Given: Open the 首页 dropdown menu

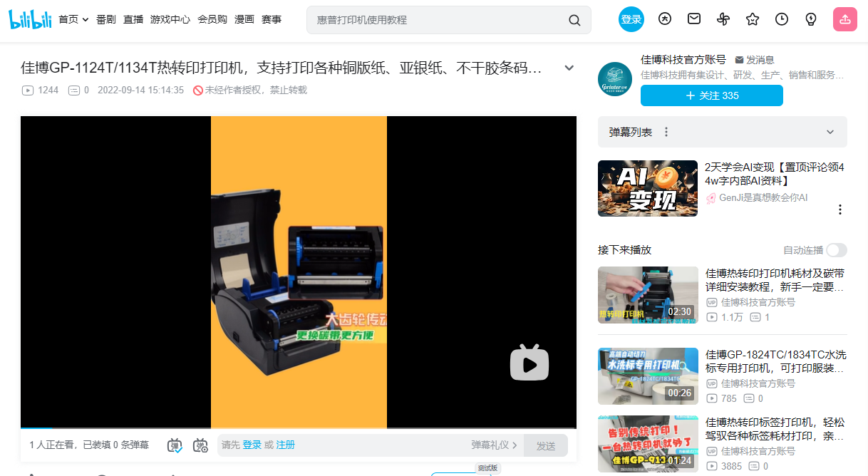Looking at the screenshot, I should [x=73, y=19].
